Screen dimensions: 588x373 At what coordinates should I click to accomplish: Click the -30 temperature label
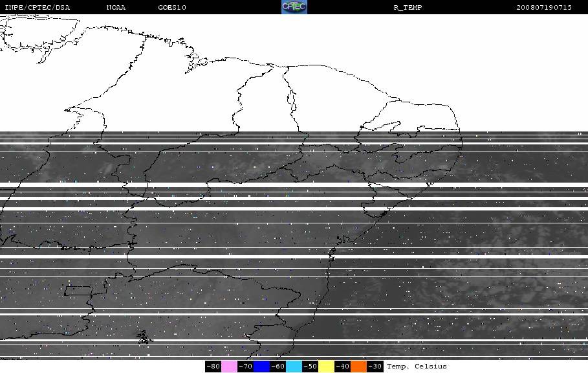[x=375, y=367]
